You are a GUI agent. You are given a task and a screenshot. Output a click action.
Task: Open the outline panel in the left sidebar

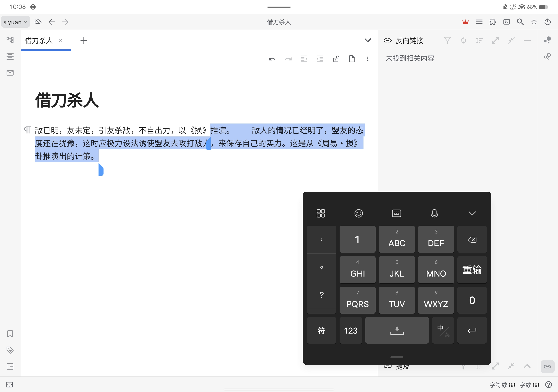(10, 56)
